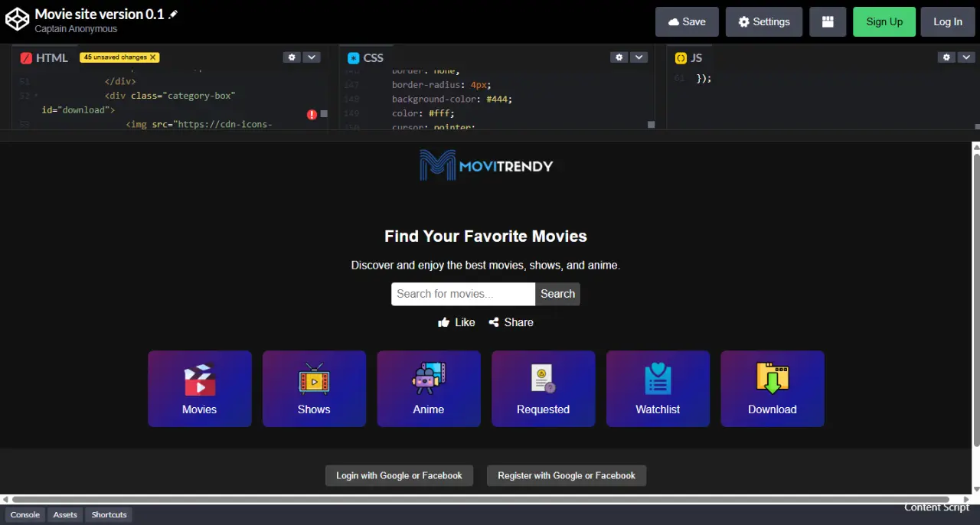The image size is (980, 525).
Task: Click the preview vertical scrollbar thumb
Action: tap(975, 300)
